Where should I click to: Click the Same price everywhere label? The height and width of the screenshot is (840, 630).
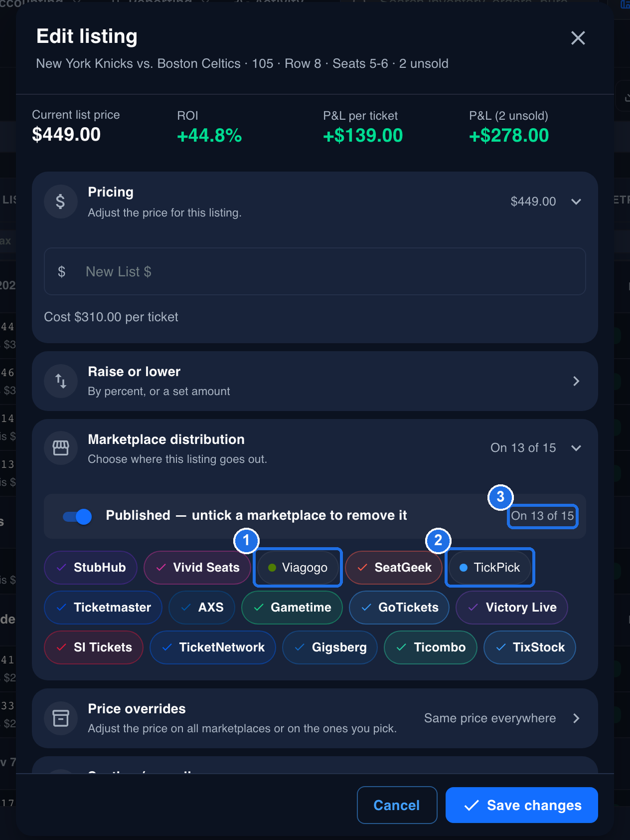(490, 718)
